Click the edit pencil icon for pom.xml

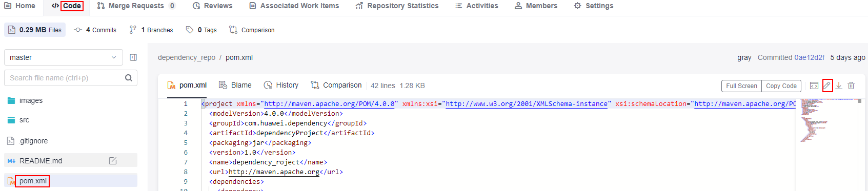pyautogui.click(x=827, y=86)
